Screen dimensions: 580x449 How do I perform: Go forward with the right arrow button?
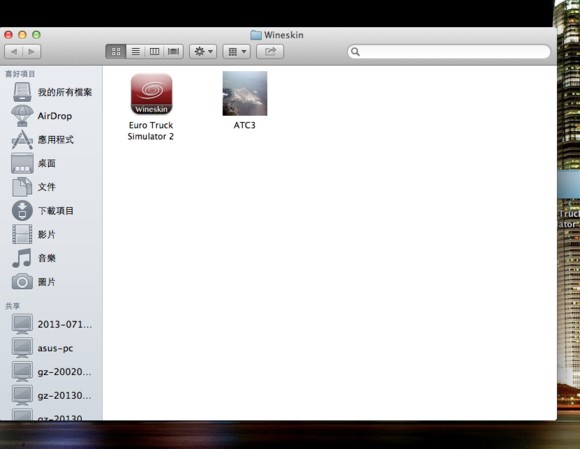(31, 51)
